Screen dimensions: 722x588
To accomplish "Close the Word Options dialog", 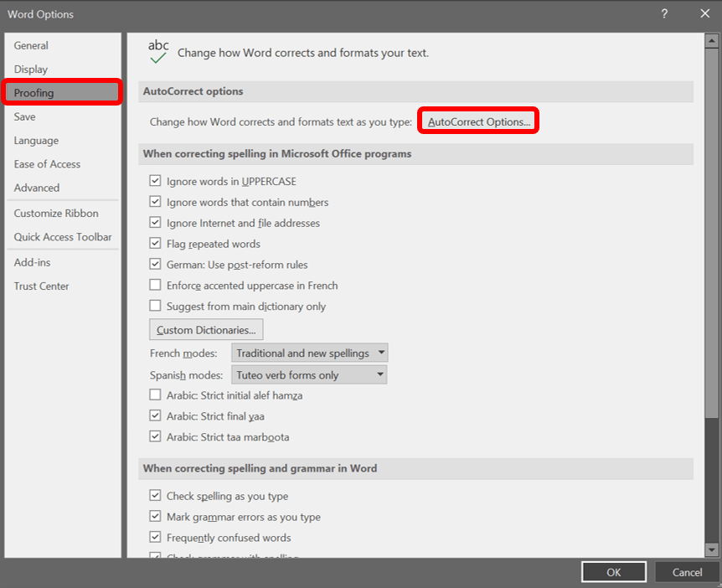I will (x=704, y=13).
